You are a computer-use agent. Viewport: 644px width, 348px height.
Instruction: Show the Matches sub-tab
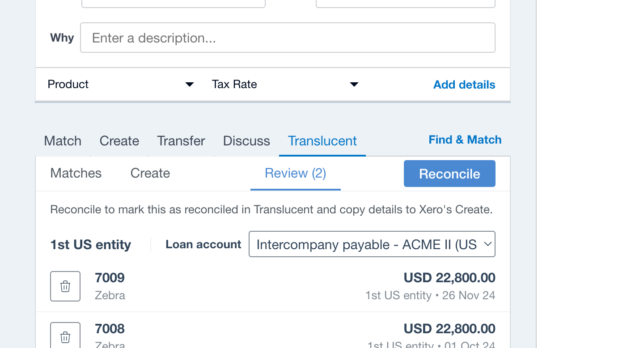tap(76, 173)
